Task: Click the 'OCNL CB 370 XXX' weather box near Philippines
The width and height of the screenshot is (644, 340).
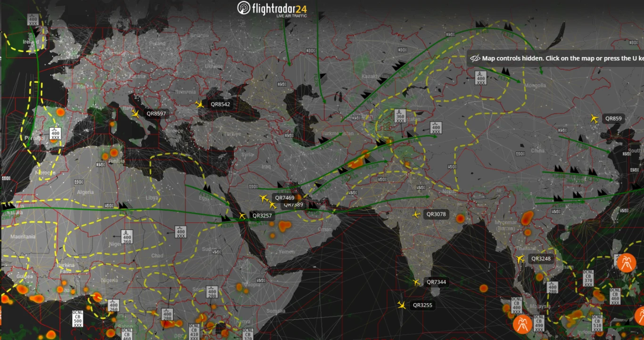Action: 588,279
